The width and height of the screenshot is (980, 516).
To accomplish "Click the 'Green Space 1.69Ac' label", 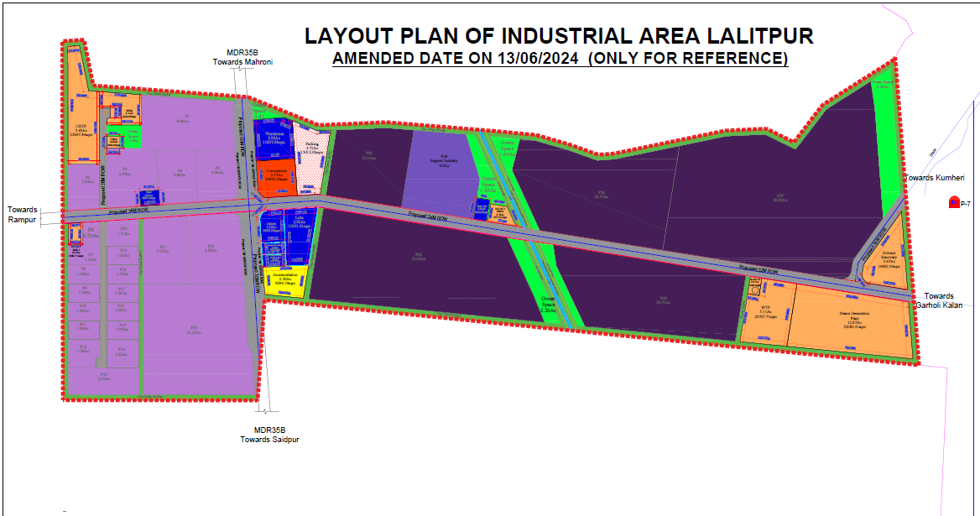I will (507, 148).
